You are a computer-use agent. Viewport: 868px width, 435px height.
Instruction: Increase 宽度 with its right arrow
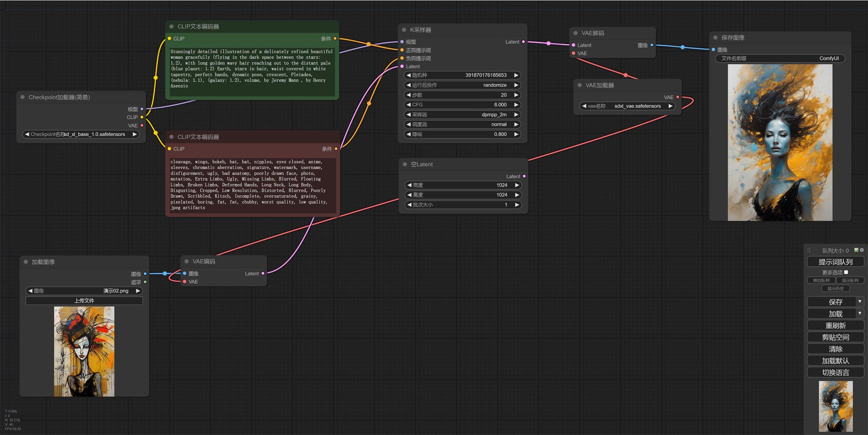[x=517, y=185]
